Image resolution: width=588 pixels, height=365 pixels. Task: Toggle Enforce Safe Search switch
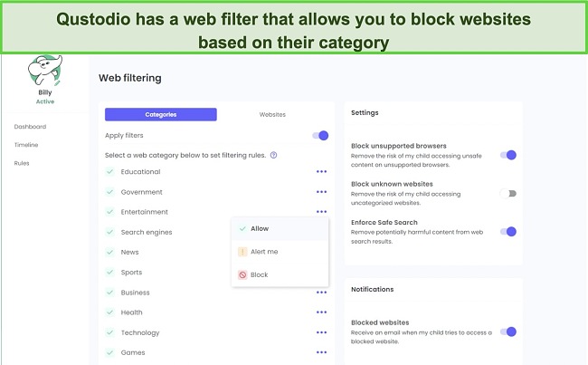[508, 232]
